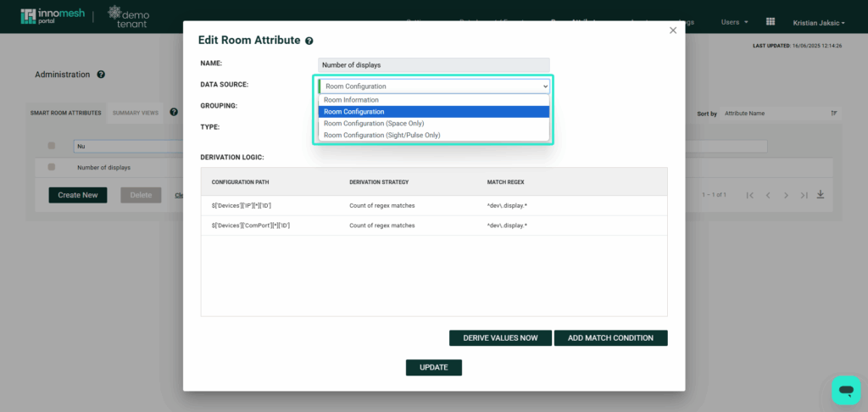Select Room Configuration option
The image size is (868, 412).
point(433,111)
